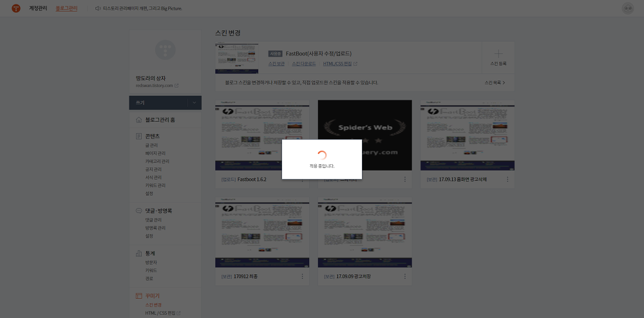The height and width of the screenshot is (318, 644).
Task: Click the Fastboot 1.6.2 skin name
Action: [252, 180]
